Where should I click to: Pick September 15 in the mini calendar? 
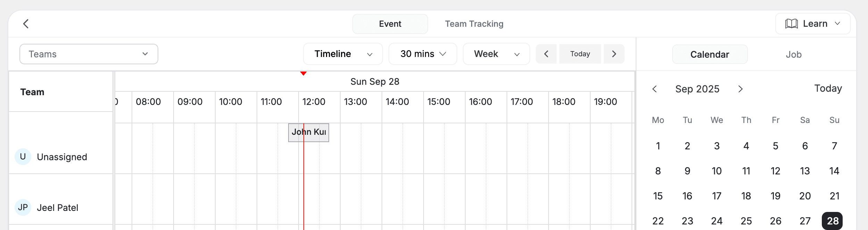click(658, 196)
